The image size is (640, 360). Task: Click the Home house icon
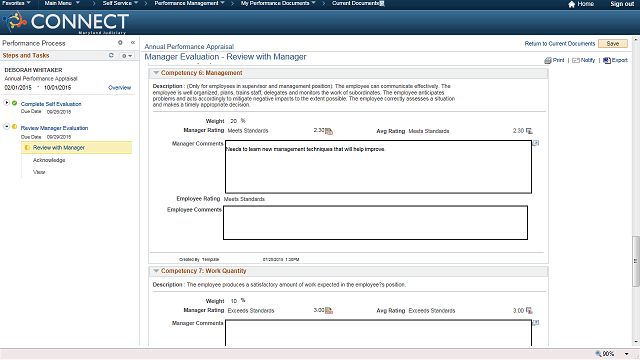571,4
